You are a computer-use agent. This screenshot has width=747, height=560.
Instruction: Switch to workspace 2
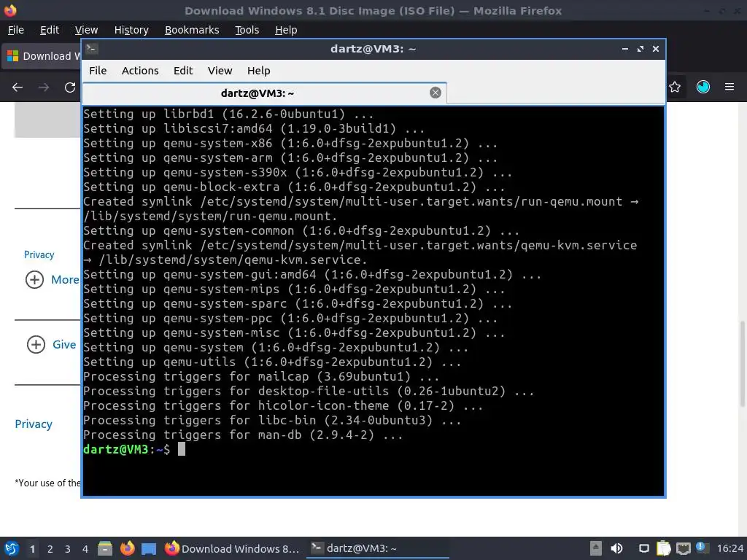coord(50,549)
